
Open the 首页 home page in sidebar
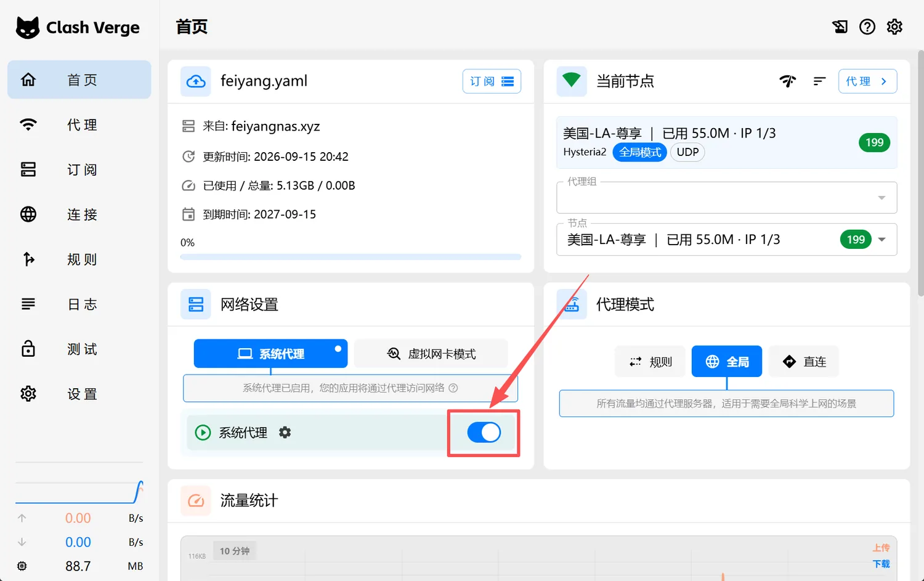tap(79, 79)
